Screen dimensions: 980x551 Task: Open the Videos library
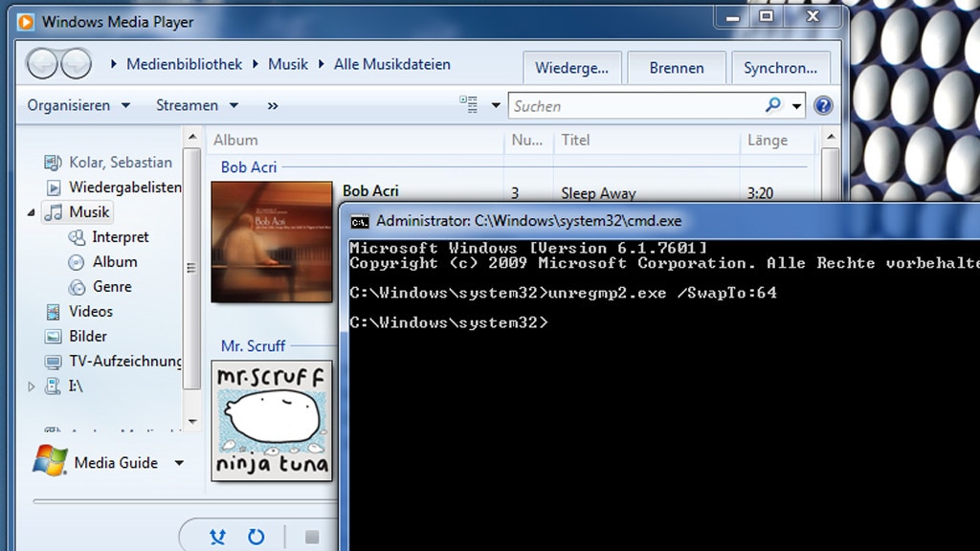pyautogui.click(x=91, y=311)
